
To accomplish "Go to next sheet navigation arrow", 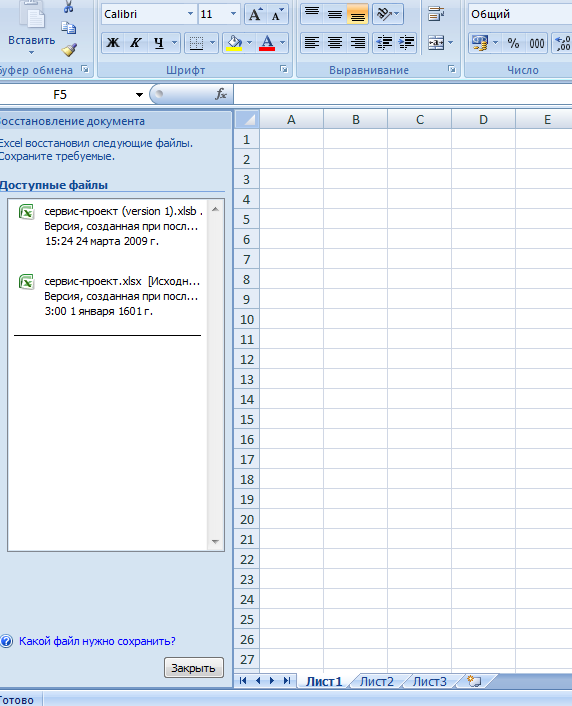I will 272,680.
